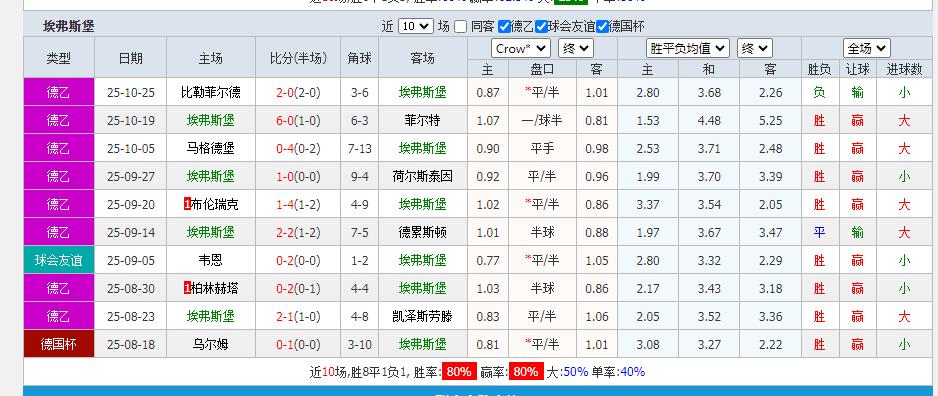The width and height of the screenshot is (938, 396).
Task: Click score 0-2(0-1) at 柏林赫塔
Action: [298, 288]
